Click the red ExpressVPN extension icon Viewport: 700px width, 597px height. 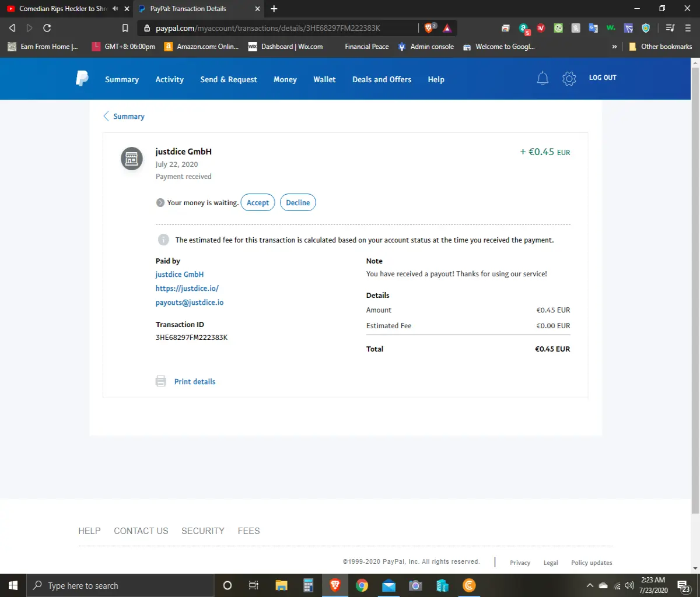click(x=541, y=27)
